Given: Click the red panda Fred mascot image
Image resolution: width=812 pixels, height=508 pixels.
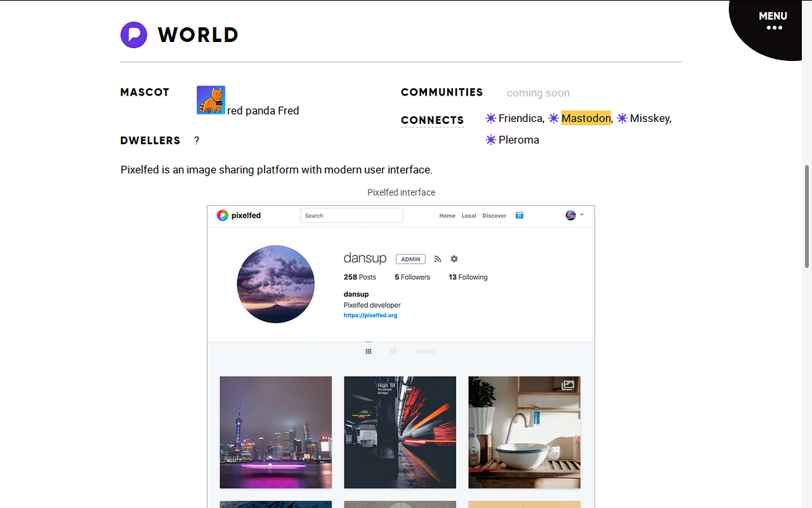Looking at the screenshot, I should (211, 100).
